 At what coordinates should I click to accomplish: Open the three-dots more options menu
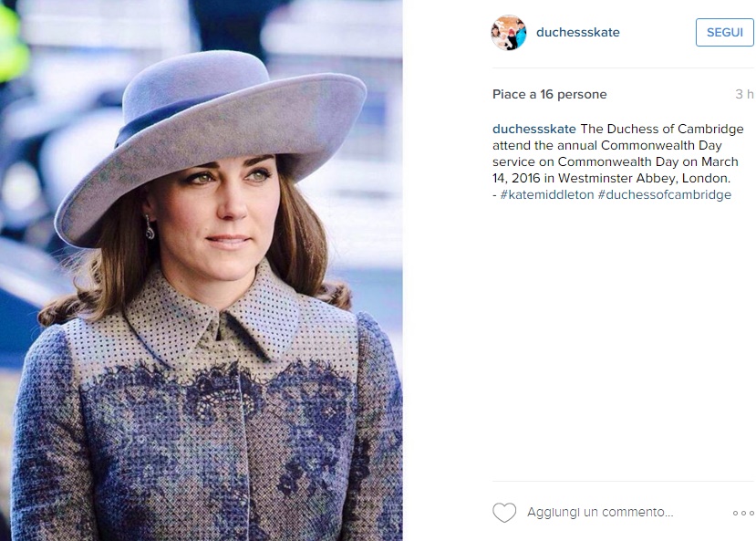[x=743, y=513]
